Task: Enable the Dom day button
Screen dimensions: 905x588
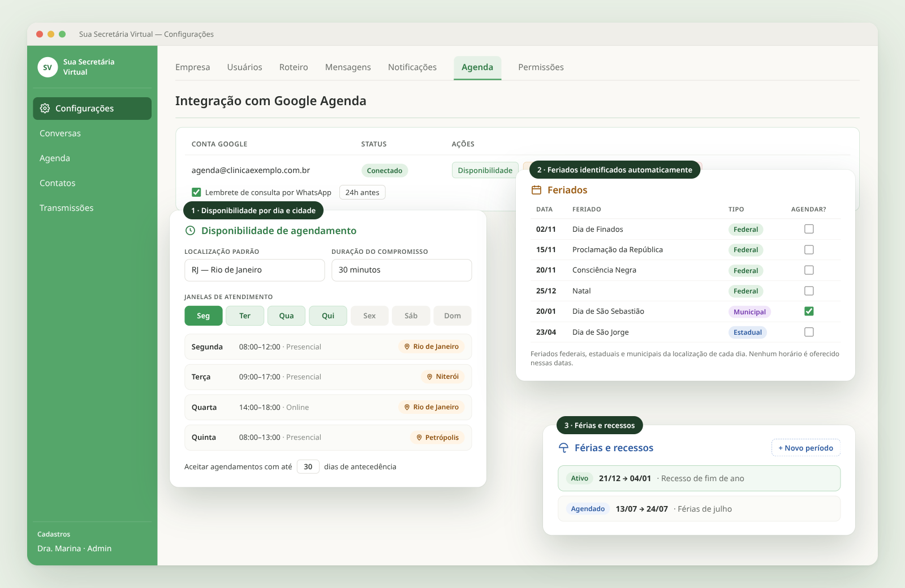Action: 453,315
